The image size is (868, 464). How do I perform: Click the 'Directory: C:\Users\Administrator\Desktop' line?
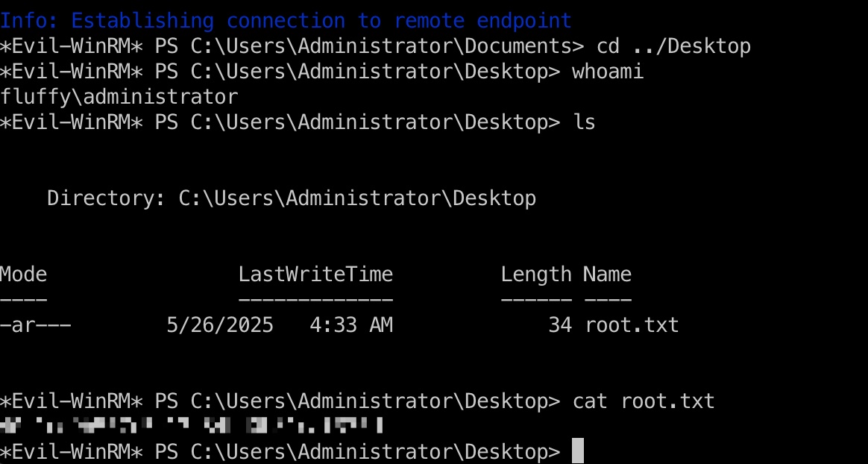(x=292, y=198)
